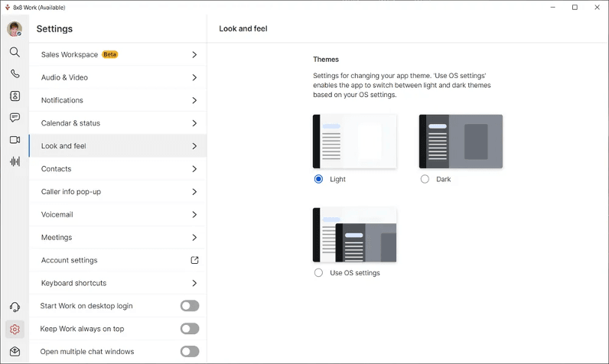Select the Dark theme radio button
This screenshot has height=364, width=609.
click(425, 179)
